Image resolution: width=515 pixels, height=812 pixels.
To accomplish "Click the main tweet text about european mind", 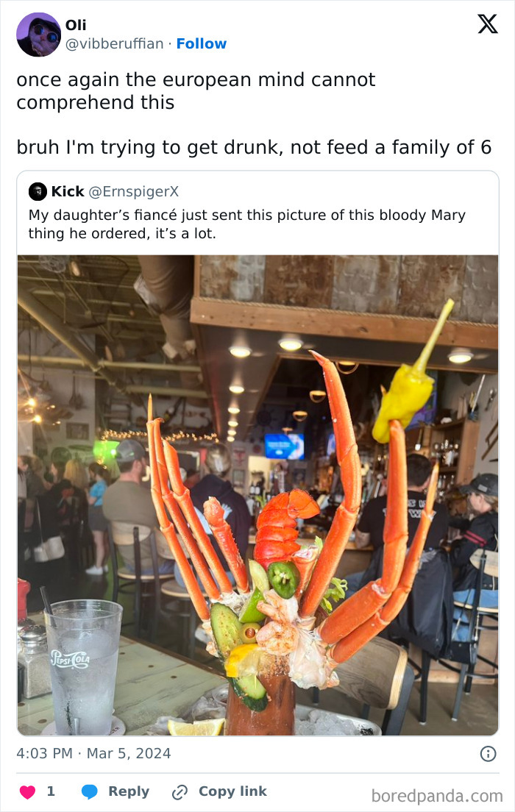I will [x=254, y=113].
